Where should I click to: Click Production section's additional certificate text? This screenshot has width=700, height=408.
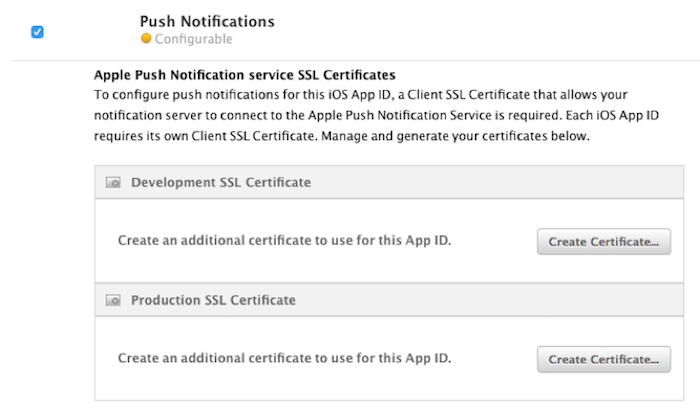(284, 358)
